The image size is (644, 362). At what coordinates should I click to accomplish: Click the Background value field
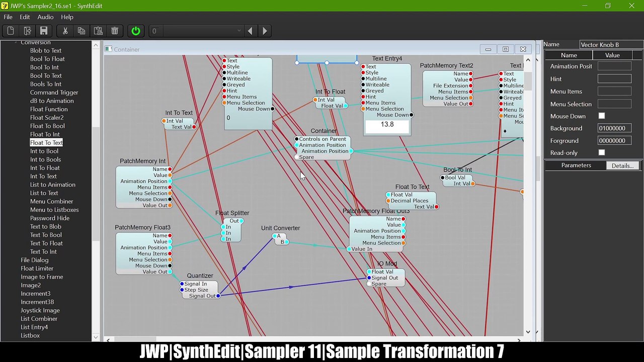[614, 129]
